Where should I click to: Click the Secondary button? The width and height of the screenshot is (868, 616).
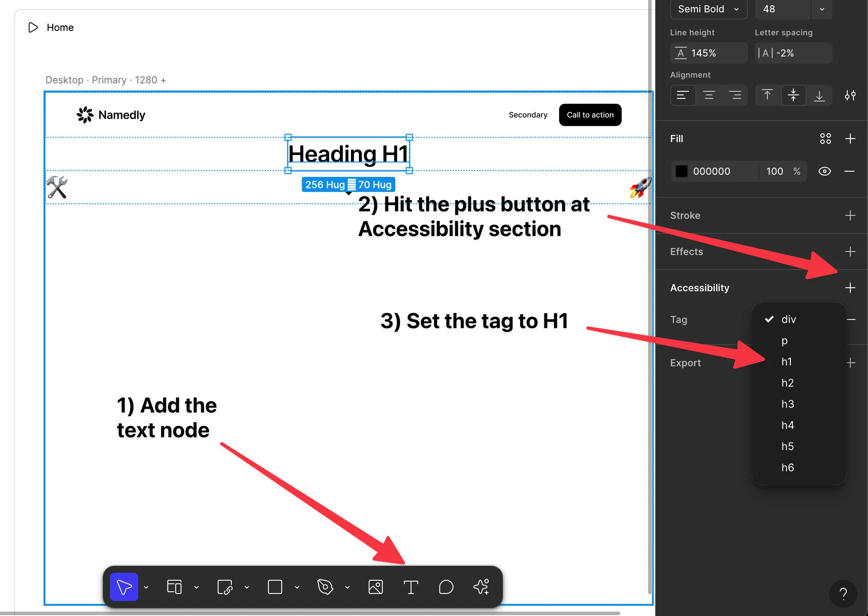coord(528,115)
